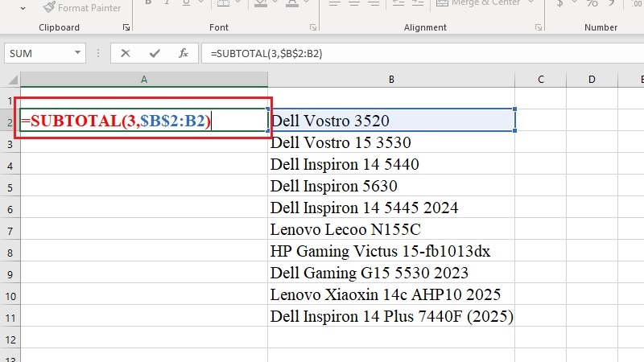Click cell with Dell Inspiron 5630
This screenshot has height=362, width=644.
click(x=391, y=186)
